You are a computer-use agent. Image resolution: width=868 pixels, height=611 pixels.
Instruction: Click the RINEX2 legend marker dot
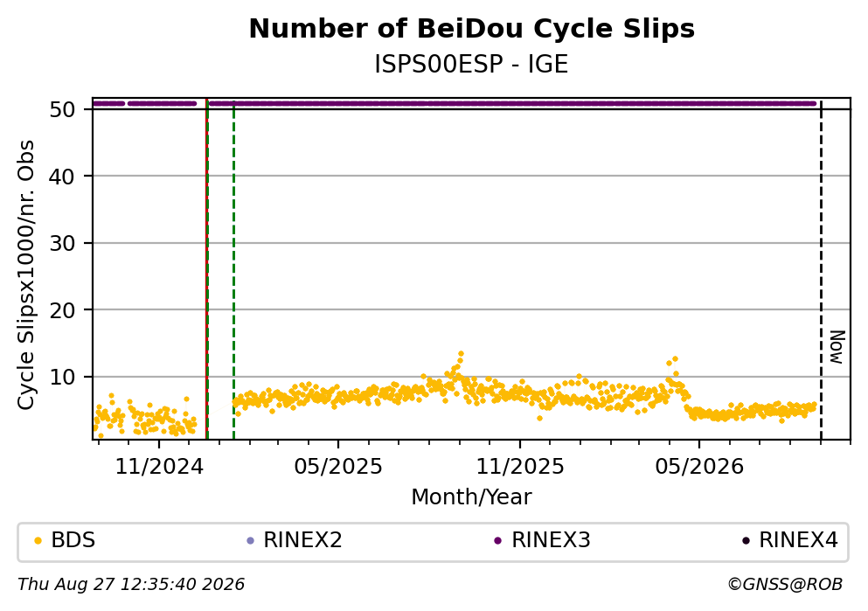pos(250,541)
